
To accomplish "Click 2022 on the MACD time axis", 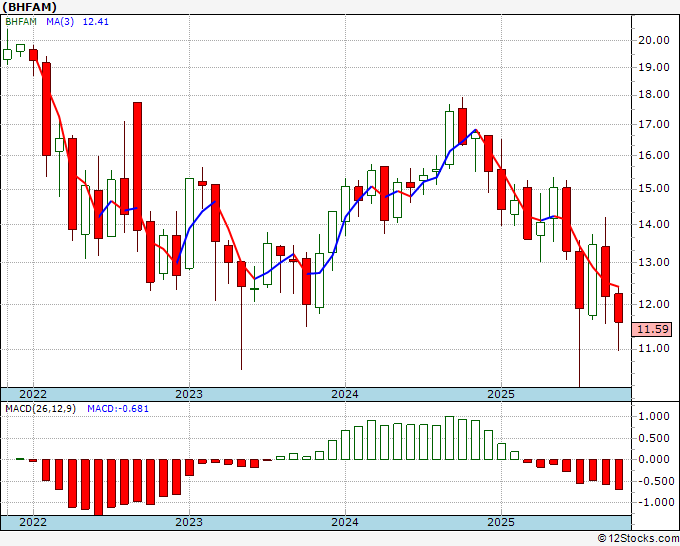I will (33, 522).
